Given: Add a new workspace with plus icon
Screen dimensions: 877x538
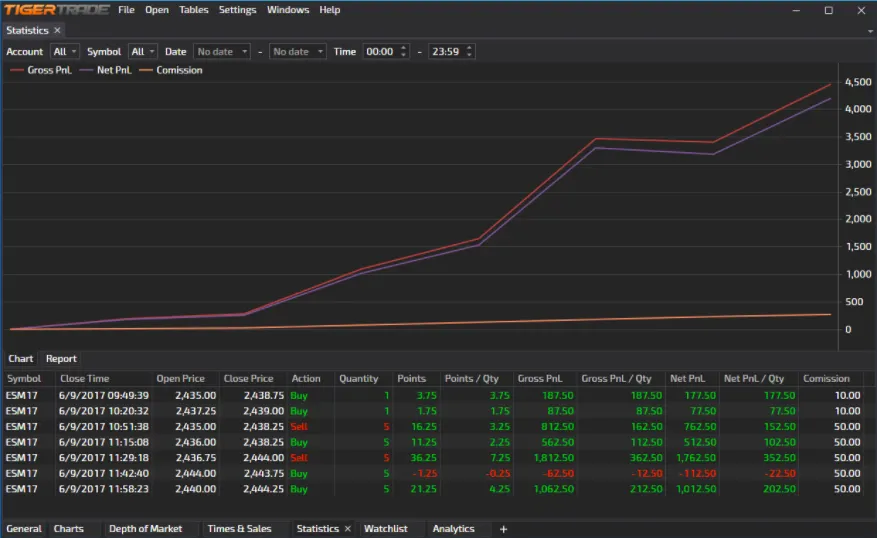Looking at the screenshot, I should (503, 529).
